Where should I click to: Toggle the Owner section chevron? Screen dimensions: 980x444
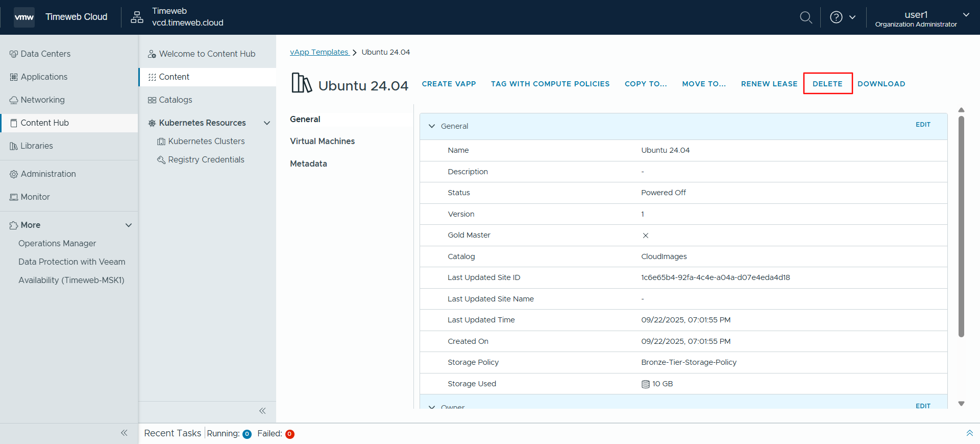[x=432, y=407]
